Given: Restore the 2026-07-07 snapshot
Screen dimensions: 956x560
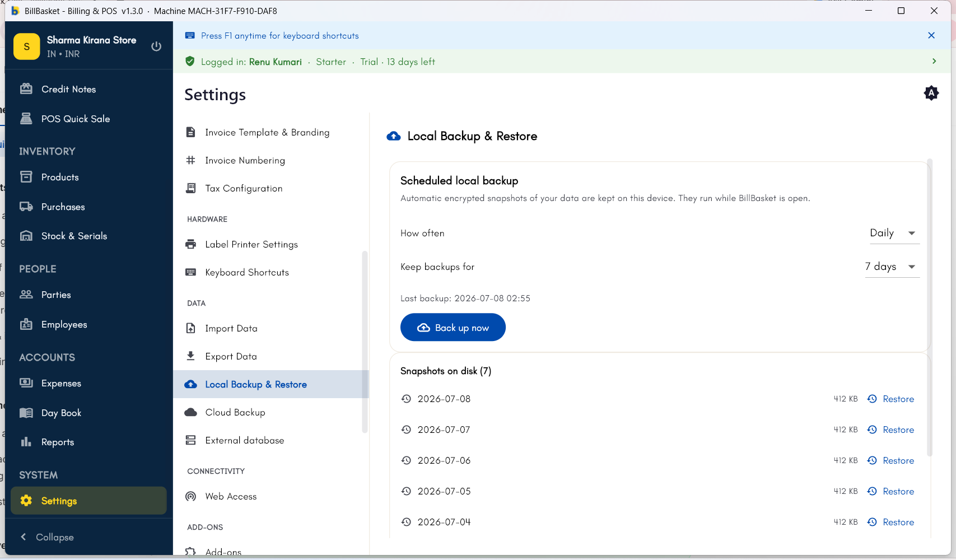Looking at the screenshot, I should pos(890,430).
